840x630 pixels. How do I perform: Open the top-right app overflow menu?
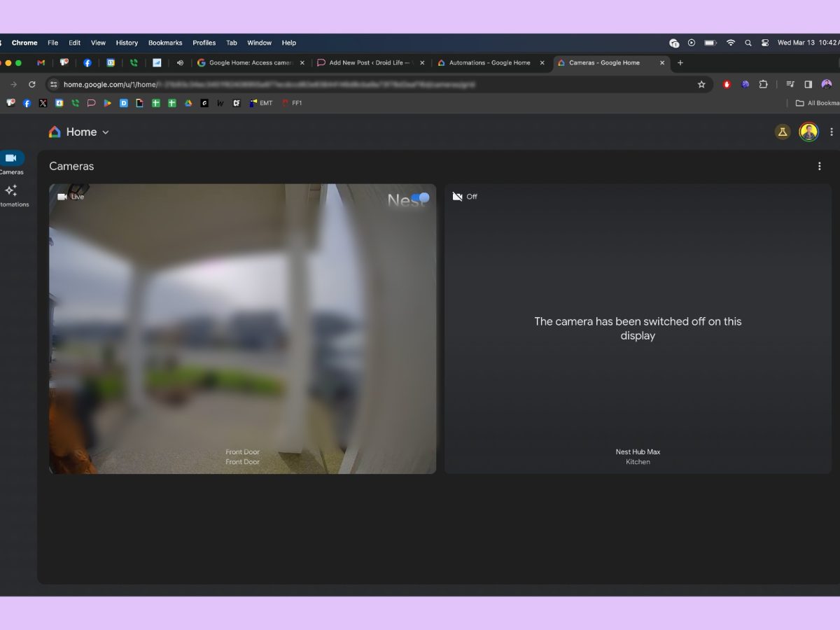pos(831,132)
